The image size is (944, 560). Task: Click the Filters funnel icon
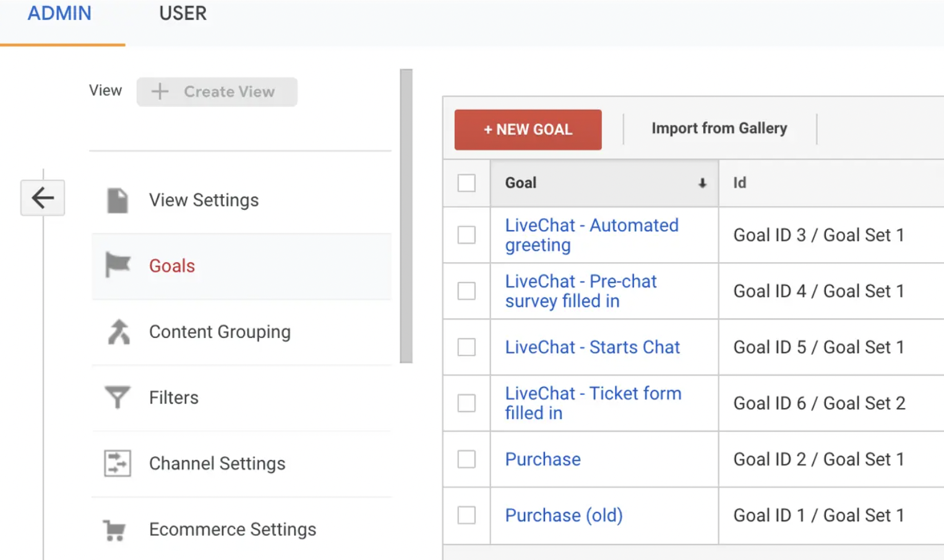click(117, 397)
